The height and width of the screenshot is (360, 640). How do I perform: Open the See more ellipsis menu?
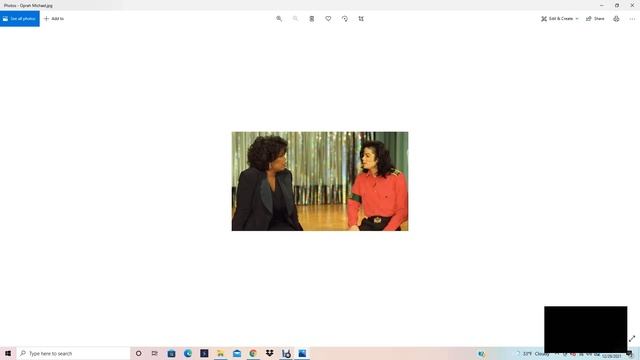coord(632,19)
